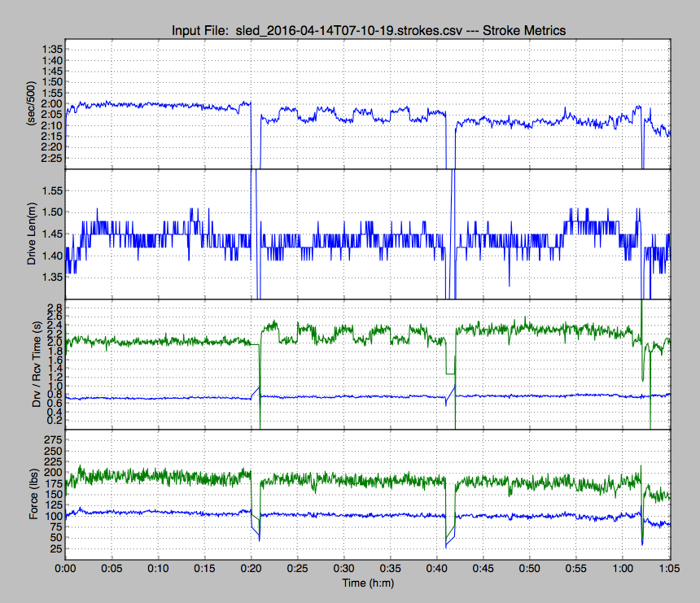Click the 'Force (lbs)' y-axis label
This screenshot has height=603, width=700.
pos(32,495)
